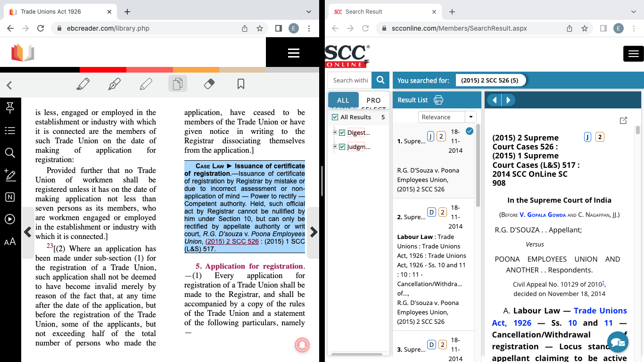Image resolution: width=644 pixels, height=362 pixels.
Task: Click the copy text tool in EBC Reader
Action: coord(178,84)
